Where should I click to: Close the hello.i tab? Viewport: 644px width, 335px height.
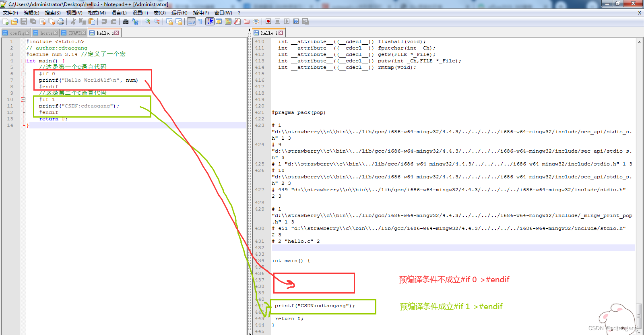pos(281,33)
